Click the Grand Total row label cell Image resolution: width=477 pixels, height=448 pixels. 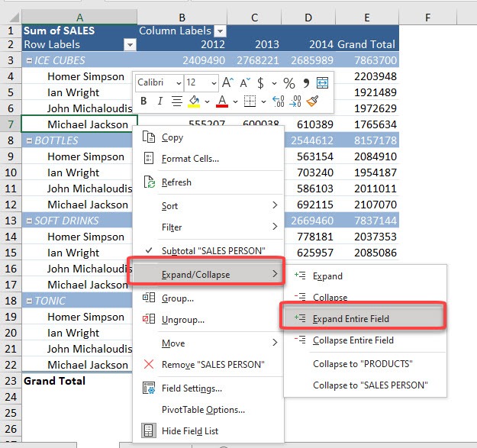[x=77, y=381]
